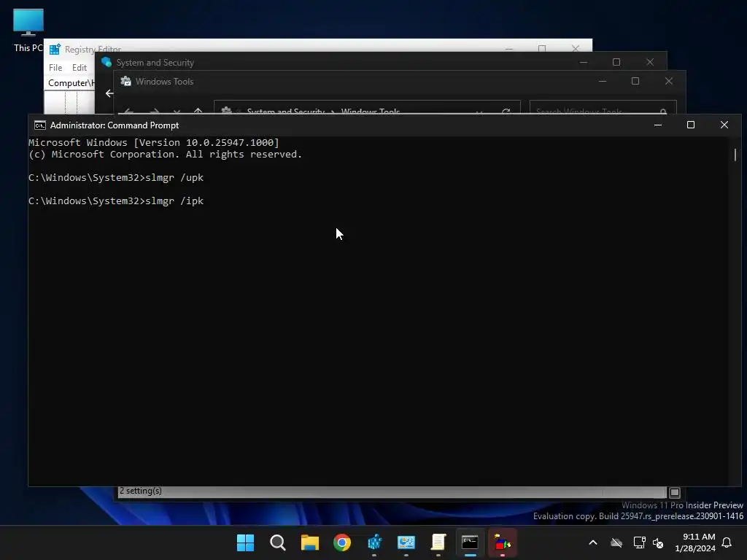Open the This PC desktop icon
The image size is (747, 560).
[28, 31]
